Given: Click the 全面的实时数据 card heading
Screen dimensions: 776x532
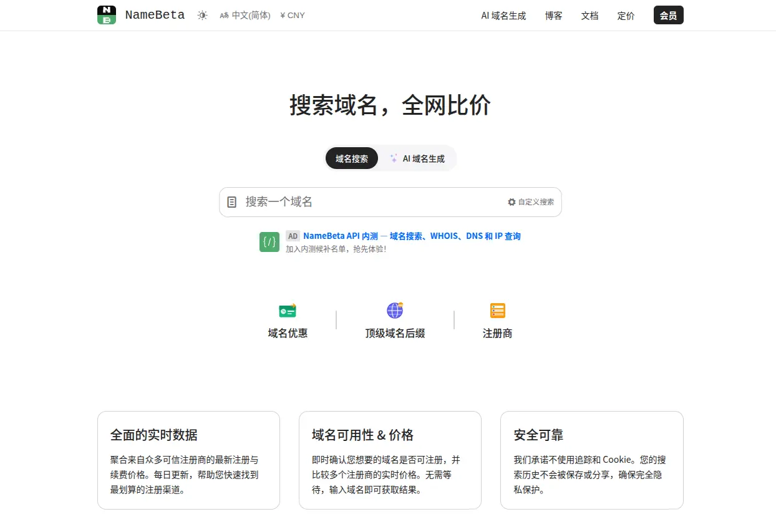Looking at the screenshot, I should tap(154, 435).
